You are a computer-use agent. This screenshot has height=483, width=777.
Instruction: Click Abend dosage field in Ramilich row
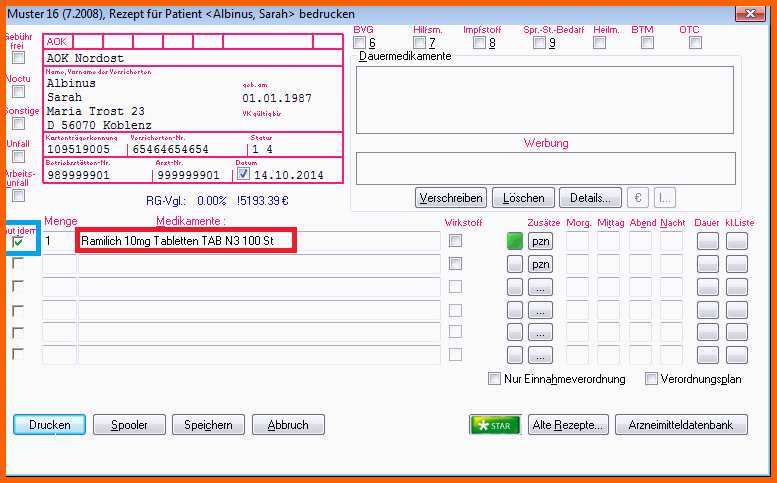pos(641,241)
